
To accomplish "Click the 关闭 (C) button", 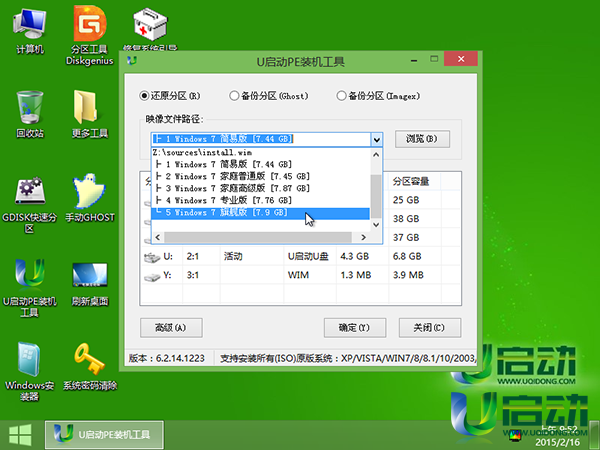I will [x=430, y=328].
